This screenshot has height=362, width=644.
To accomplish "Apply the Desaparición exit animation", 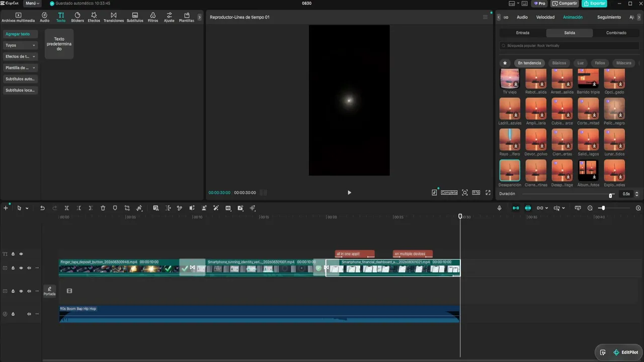I will pos(510,170).
